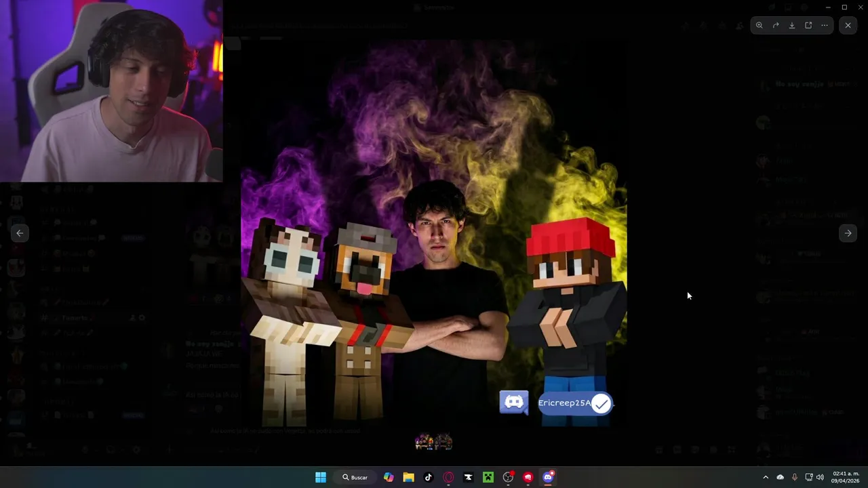Open OBS Studio from the taskbar
868x488 pixels.
(x=508, y=477)
